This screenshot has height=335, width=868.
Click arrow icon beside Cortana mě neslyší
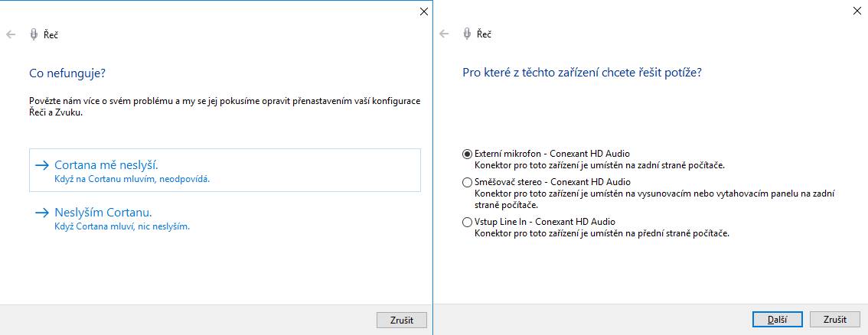click(41, 165)
